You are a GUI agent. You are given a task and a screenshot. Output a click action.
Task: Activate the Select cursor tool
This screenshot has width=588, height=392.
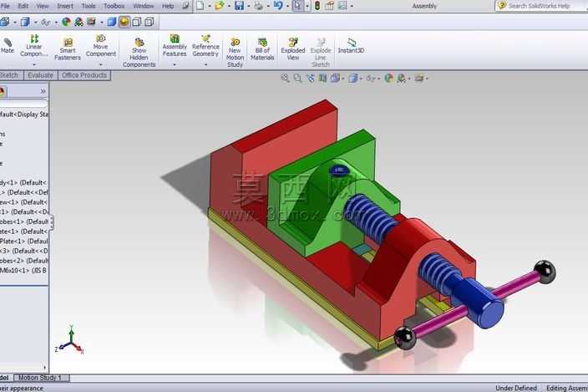297,6
